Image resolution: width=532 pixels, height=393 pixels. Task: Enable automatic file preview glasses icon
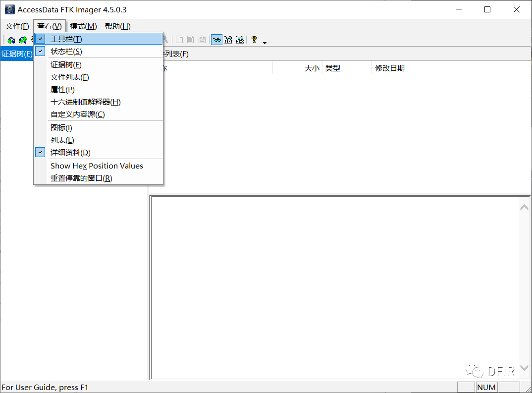click(x=217, y=40)
